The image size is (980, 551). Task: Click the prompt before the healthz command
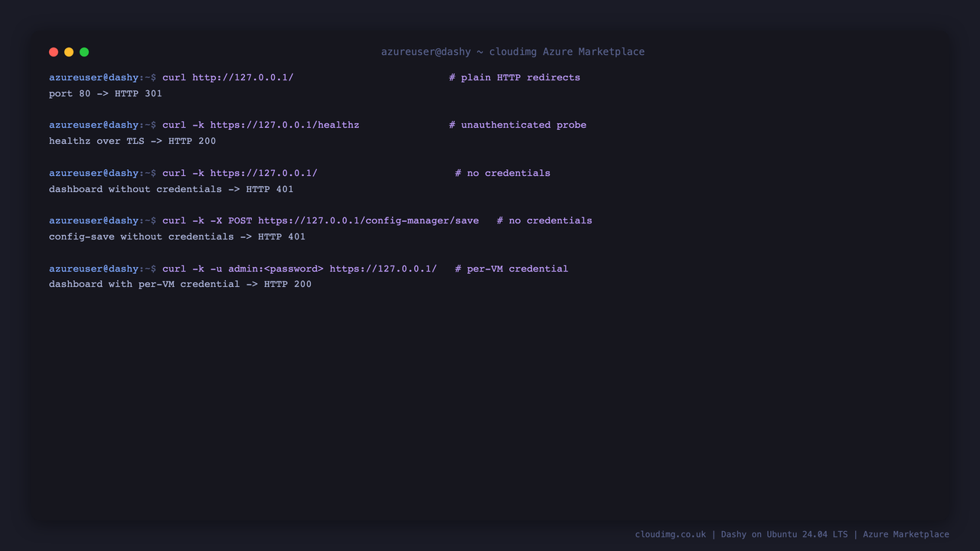pyautogui.click(x=103, y=125)
